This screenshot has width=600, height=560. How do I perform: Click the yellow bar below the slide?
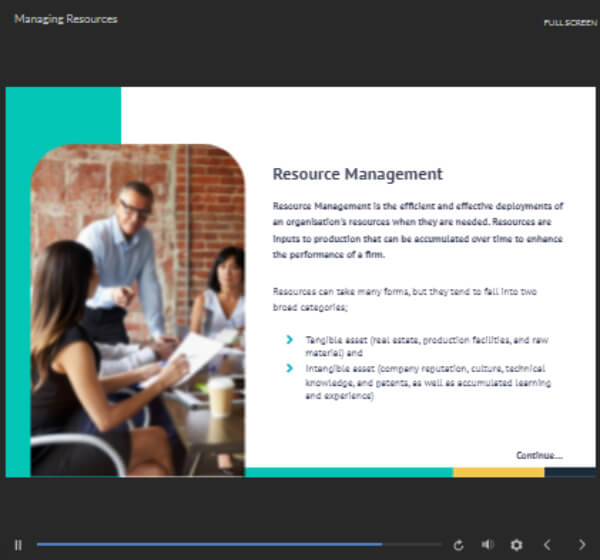click(498, 471)
